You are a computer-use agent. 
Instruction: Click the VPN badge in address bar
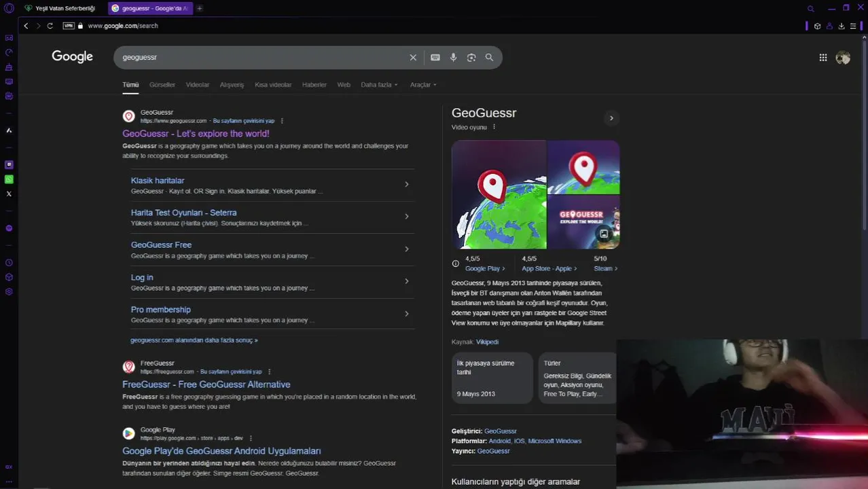tap(68, 26)
